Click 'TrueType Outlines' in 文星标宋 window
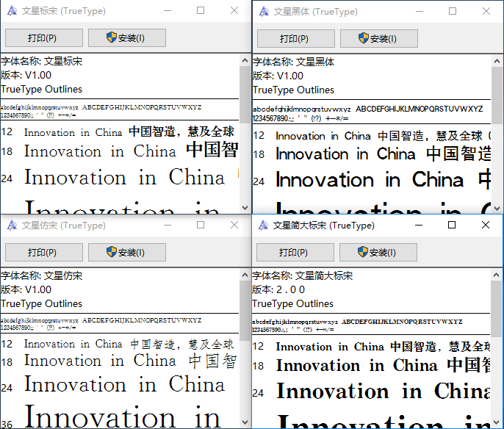 (x=41, y=89)
